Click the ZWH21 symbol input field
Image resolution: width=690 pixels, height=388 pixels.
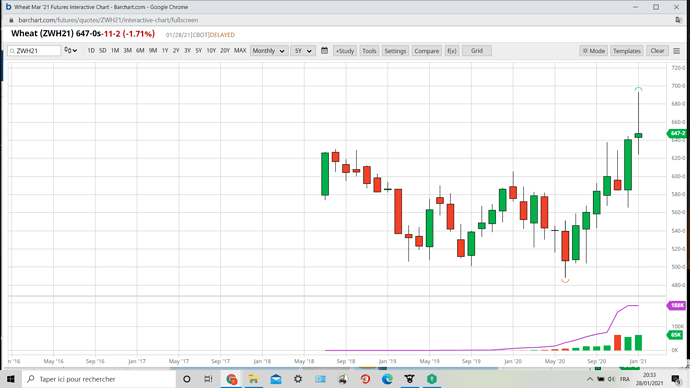(34, 51)
